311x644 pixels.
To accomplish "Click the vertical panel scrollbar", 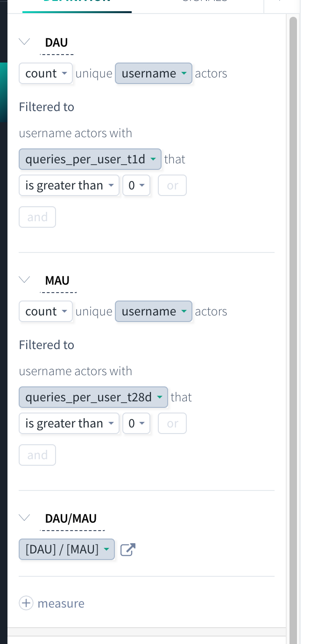I will tap(293, 327).
